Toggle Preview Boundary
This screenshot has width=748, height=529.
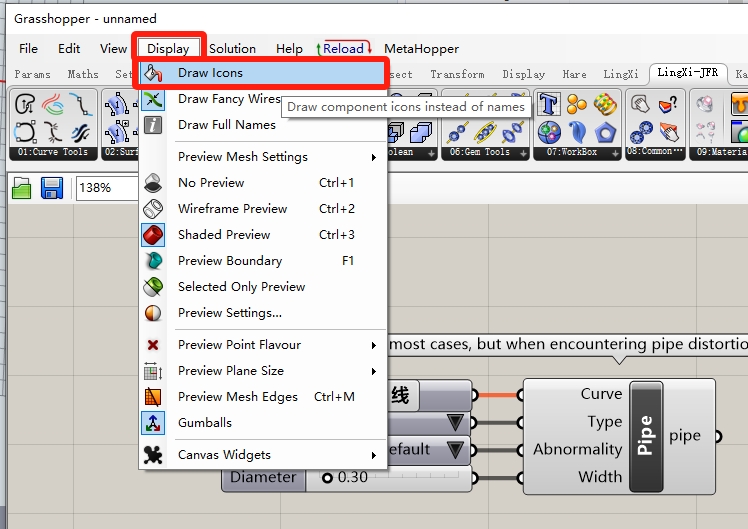[262, 261]
